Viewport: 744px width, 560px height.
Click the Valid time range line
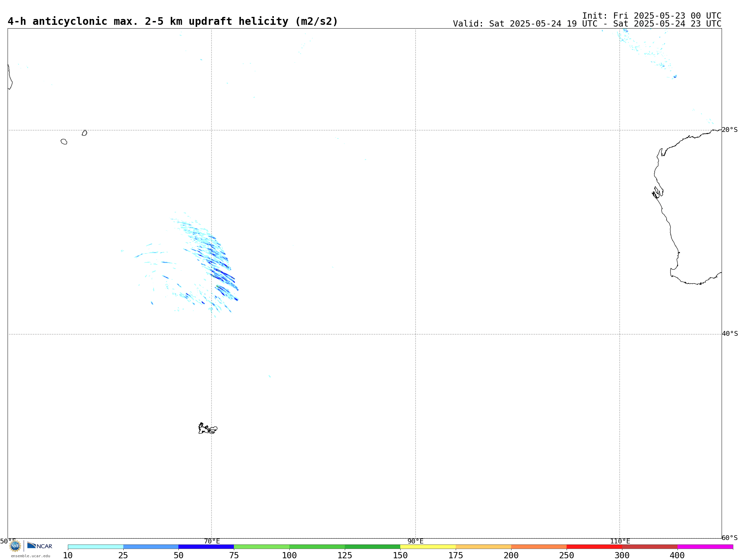tap(587, 24)
